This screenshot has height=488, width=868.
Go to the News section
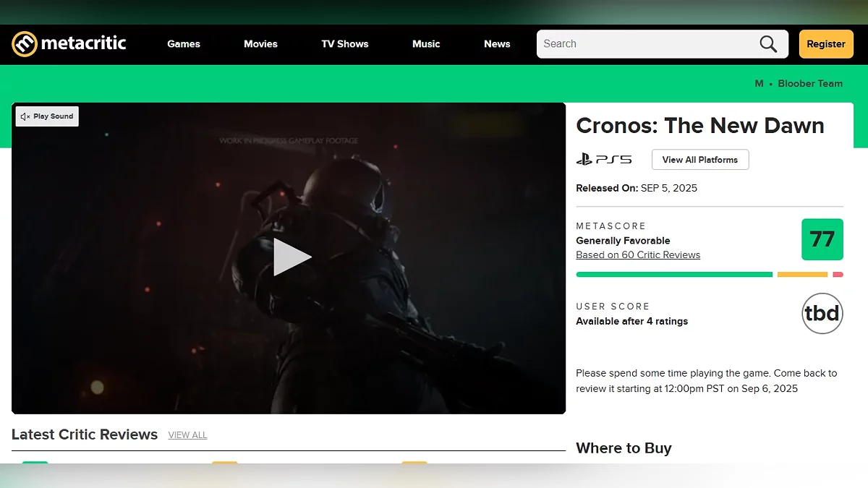pyautogui.click(x=497, y=44)
